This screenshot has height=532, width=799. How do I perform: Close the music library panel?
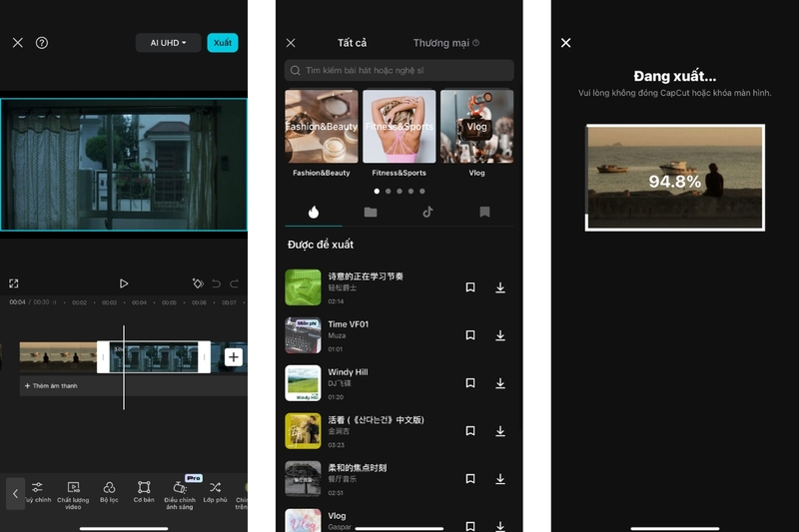pos(291,43)
